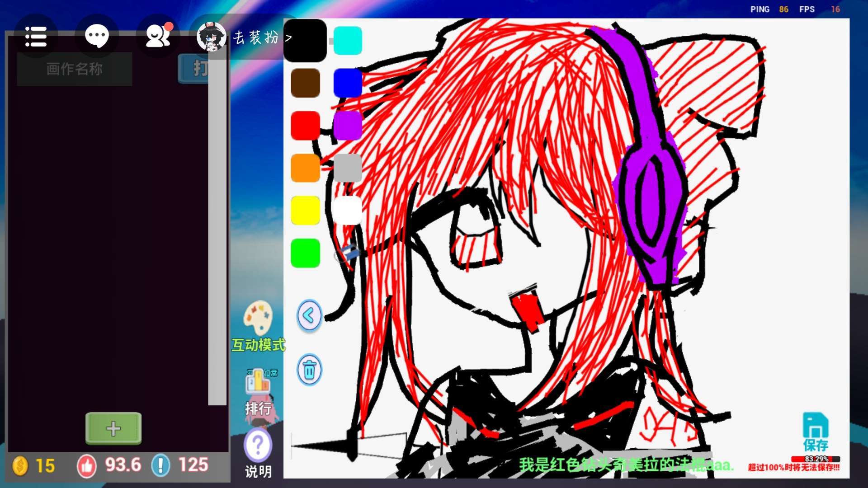Click the player avatar portrait

(x=211, y=37)
